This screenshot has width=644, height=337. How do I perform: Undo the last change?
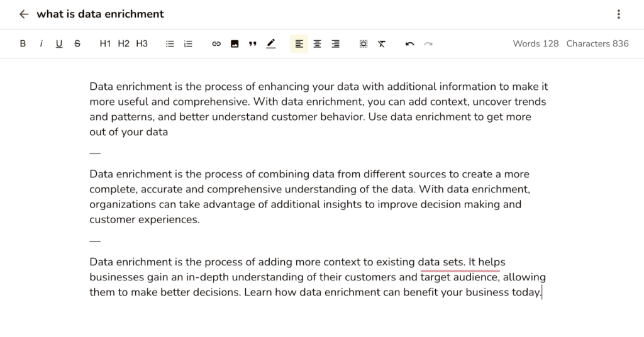click(x=410, y=44)
